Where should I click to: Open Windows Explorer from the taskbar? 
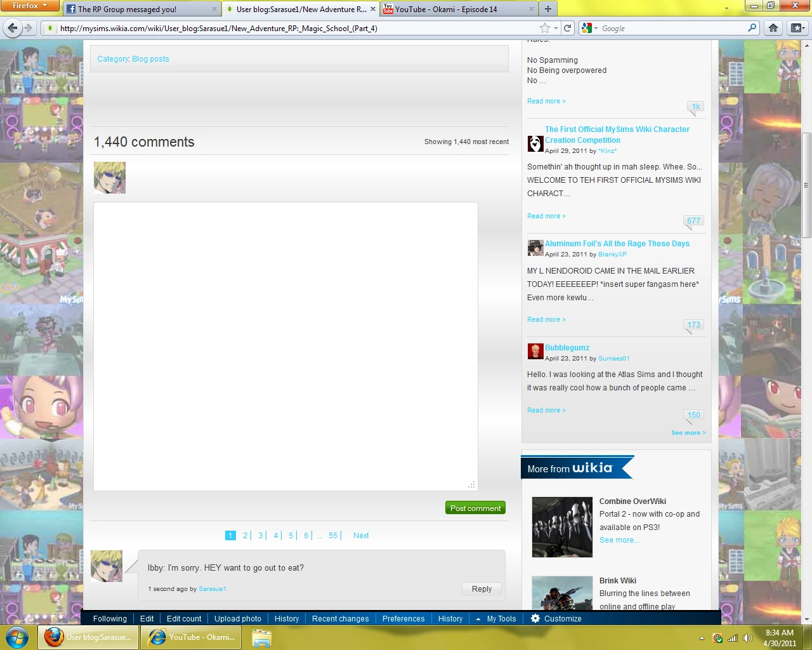(261, 638)
